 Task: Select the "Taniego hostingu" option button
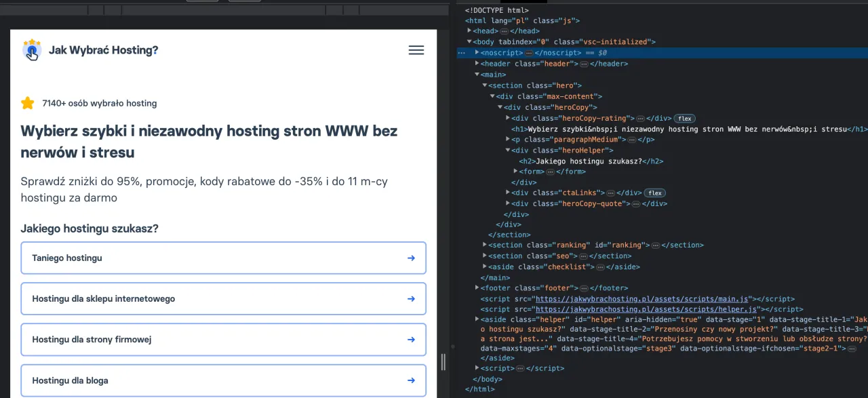pyautogui.click(x=222, y=258)
